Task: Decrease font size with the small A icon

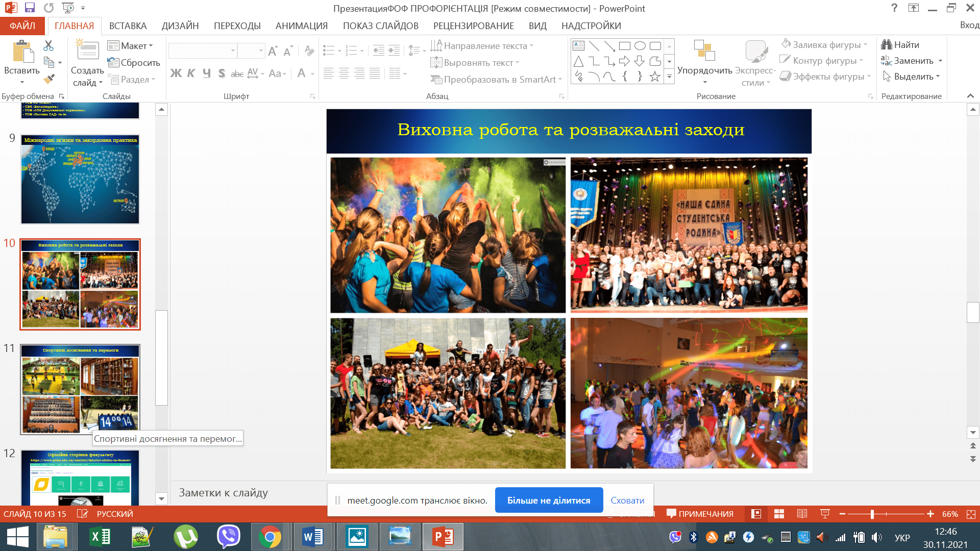Action: click(288, 51)
